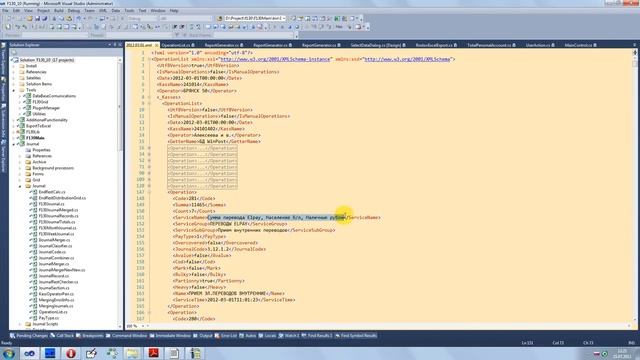Open the Window menu
Screen dimensions: 640x360
(158, 11)
